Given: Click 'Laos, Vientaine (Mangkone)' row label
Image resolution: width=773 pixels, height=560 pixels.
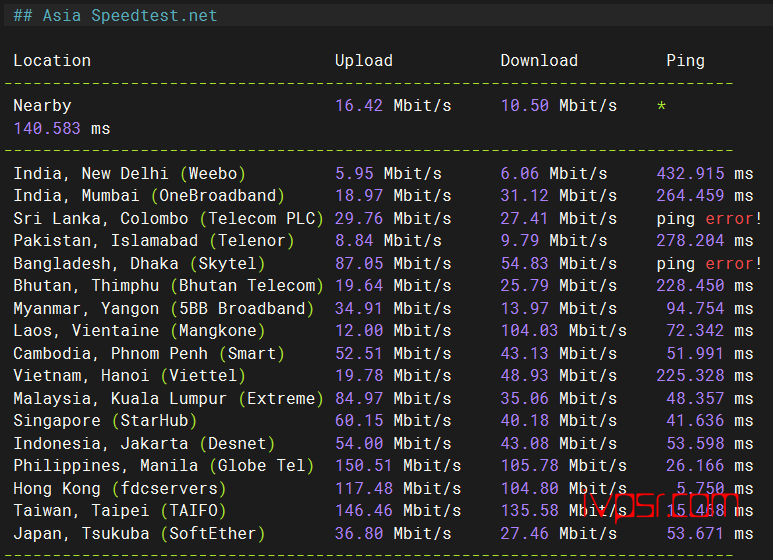Looking at the screenshot, I should (139, 331).
